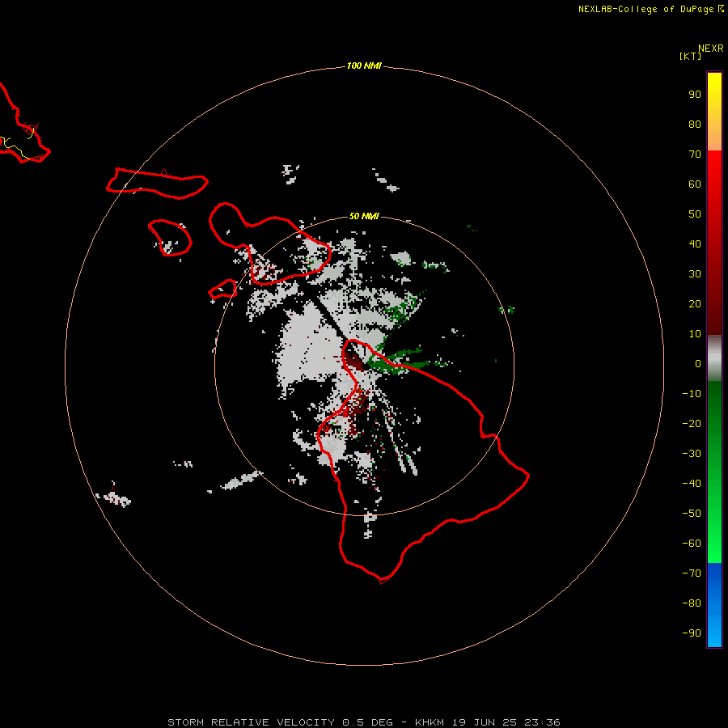This screenshot has height=728, width=728.
Task: Click the 50 NMI range ring label
Action: pos(364,216)
